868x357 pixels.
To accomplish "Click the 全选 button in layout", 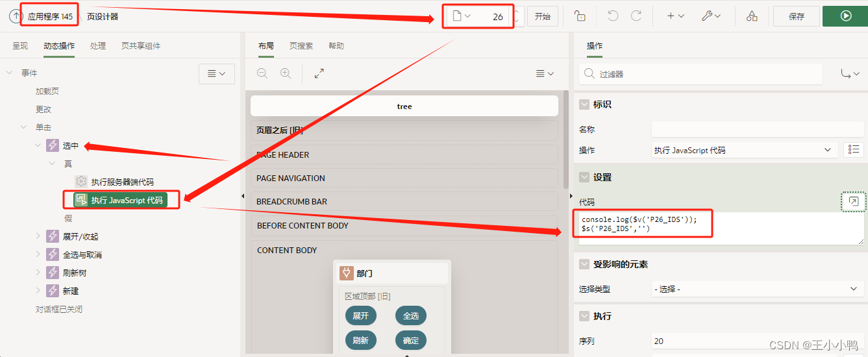I will [x=411, y=316].
